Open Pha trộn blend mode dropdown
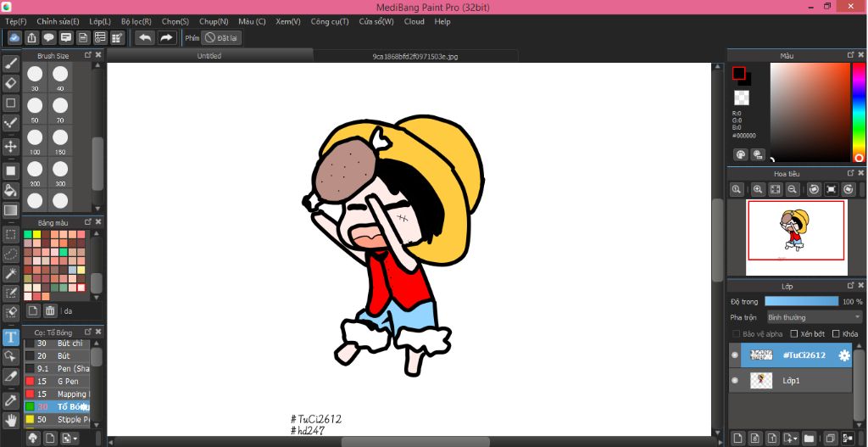 [815, 317]
